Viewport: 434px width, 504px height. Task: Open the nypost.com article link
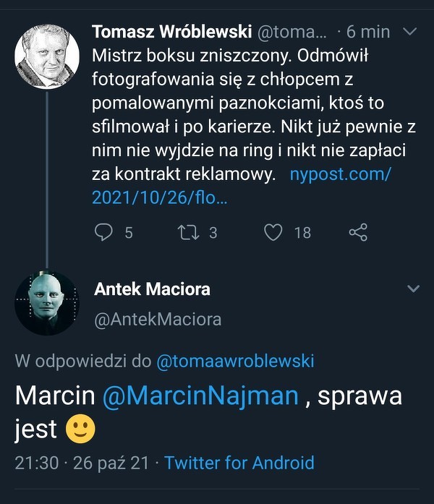click(340, 175)
